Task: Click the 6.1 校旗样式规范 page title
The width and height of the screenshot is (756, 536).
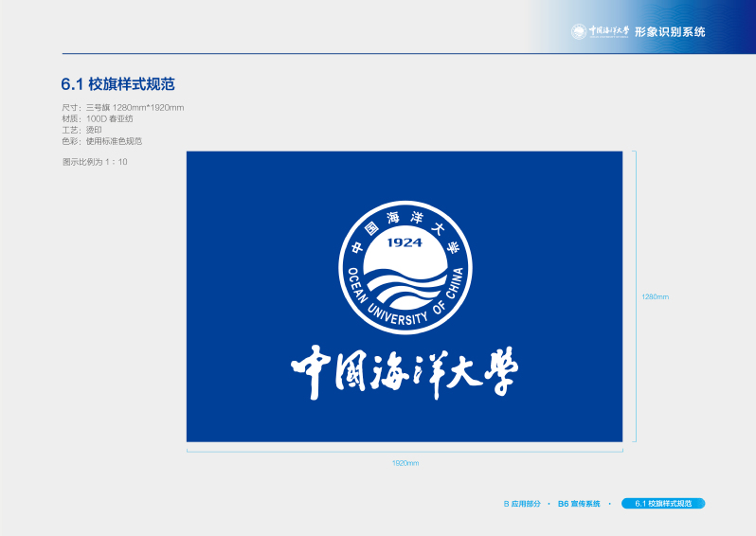Action: click(117, 84)
